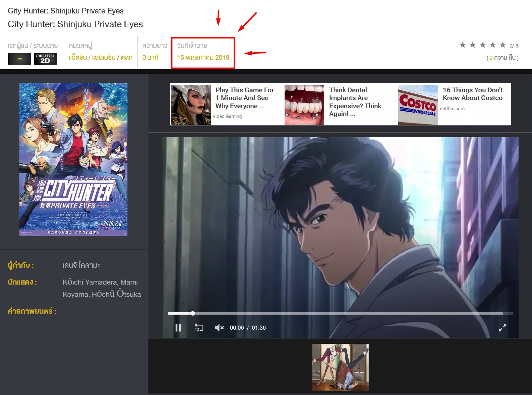Open the City Hunter movie poster
532x395 pixels.
73,160
